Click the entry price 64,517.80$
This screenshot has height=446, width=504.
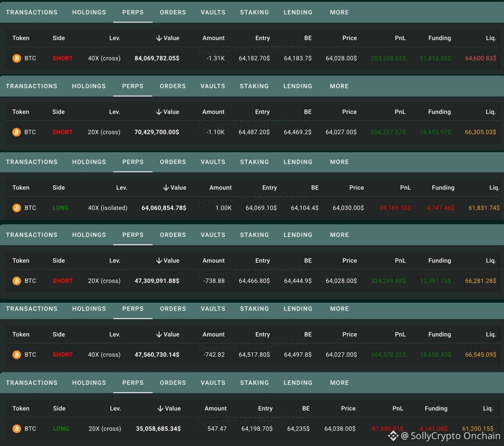click(254, 355)
